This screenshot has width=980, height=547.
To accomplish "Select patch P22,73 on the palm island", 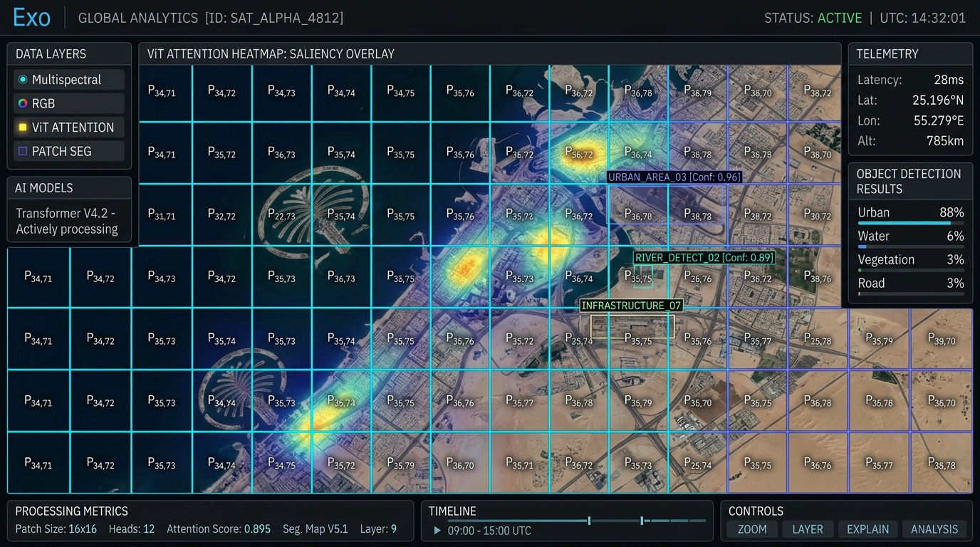I will (281, 215).
